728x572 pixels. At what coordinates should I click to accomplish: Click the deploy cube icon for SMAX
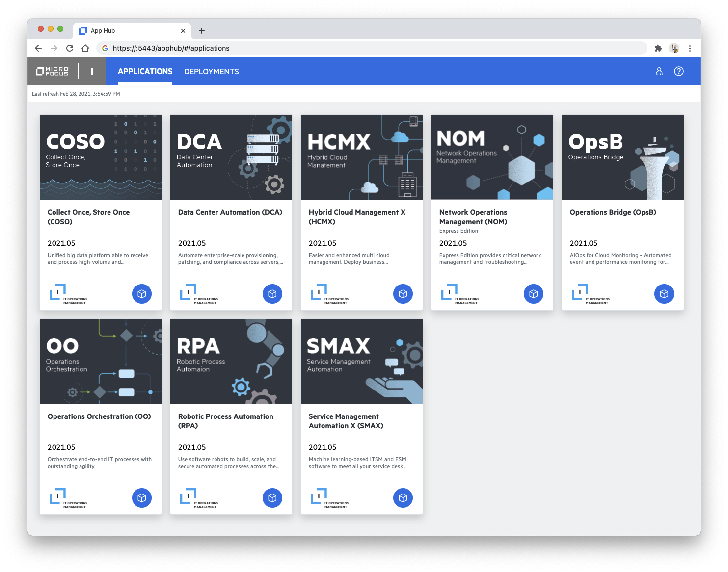pos(403,498)
